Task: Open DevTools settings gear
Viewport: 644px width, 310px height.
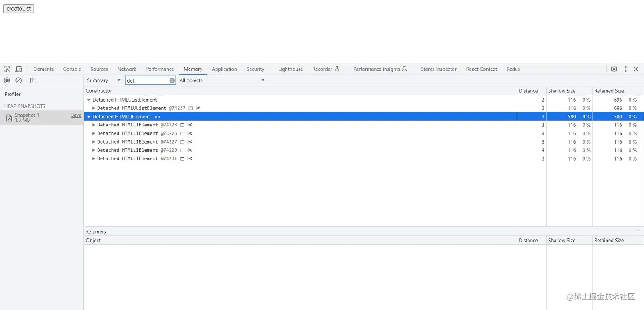Action: (614, 69)
